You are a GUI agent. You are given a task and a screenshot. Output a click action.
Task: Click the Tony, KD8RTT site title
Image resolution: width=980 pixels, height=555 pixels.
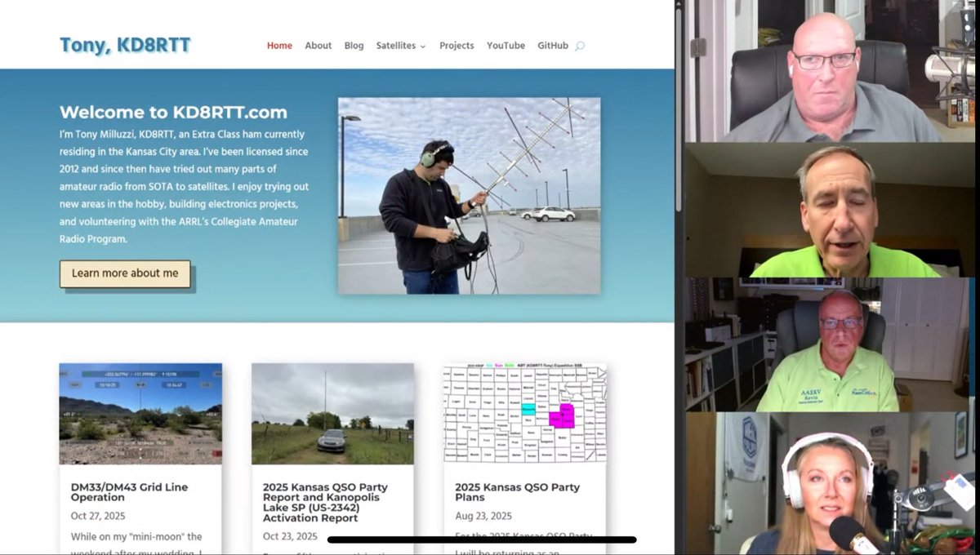[x=125, y=45]
